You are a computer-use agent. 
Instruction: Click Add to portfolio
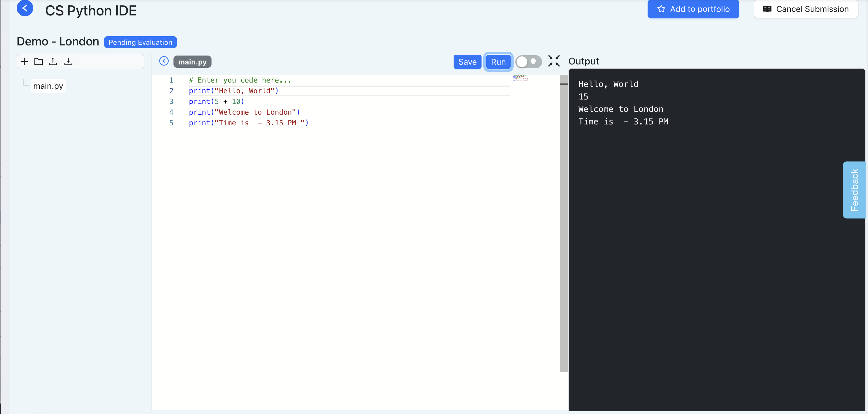[693, 9]
